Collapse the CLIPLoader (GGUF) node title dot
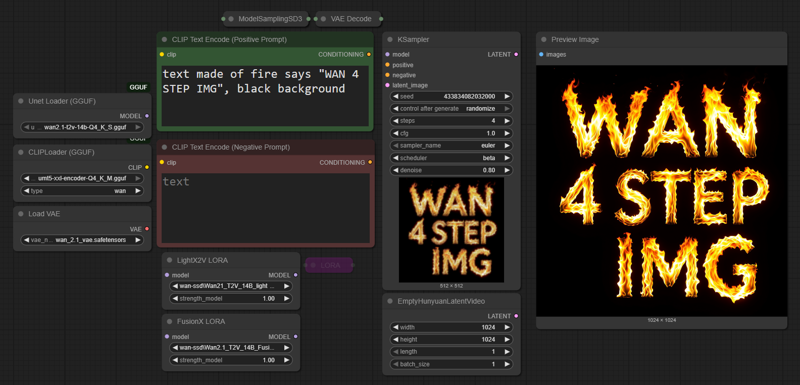Screen dimensions: 800x385 (21, 152)
